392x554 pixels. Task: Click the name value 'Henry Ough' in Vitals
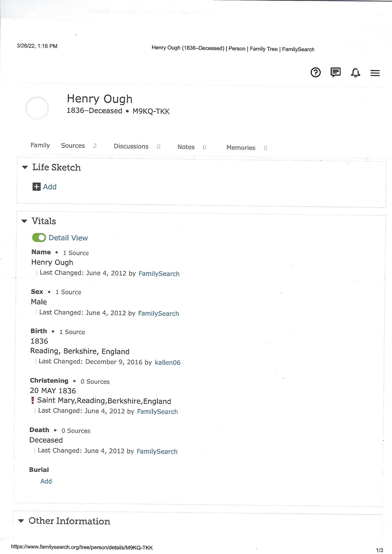coord(52,262)
